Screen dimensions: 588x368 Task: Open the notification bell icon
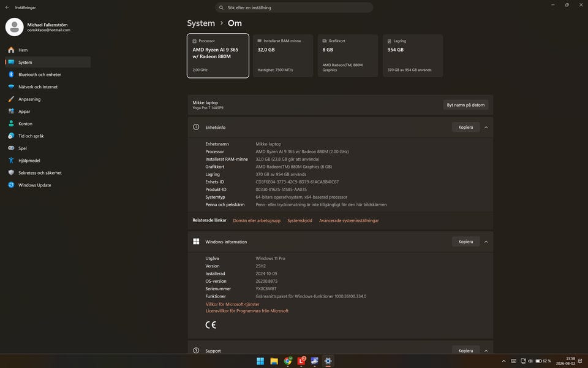(x=580, y=361)
